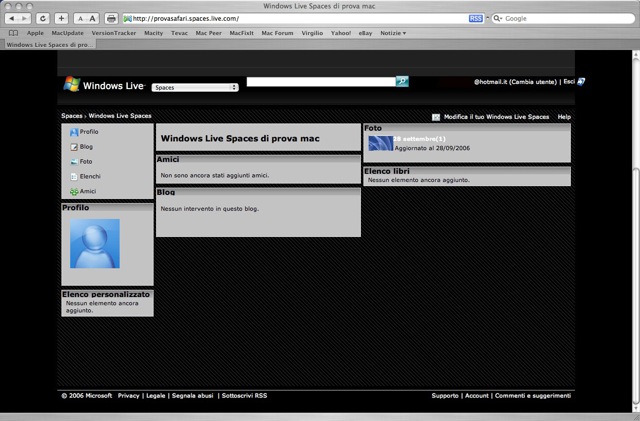Expand the Notizie bookmarks menu
640x421 pixels.
pyautogui.click(x=393, y=33)
